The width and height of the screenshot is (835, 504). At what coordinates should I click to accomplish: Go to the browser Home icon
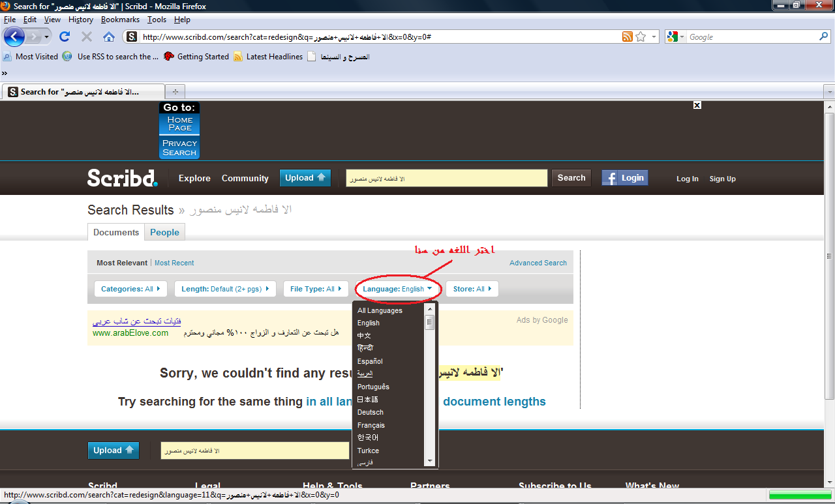[109, 37]
